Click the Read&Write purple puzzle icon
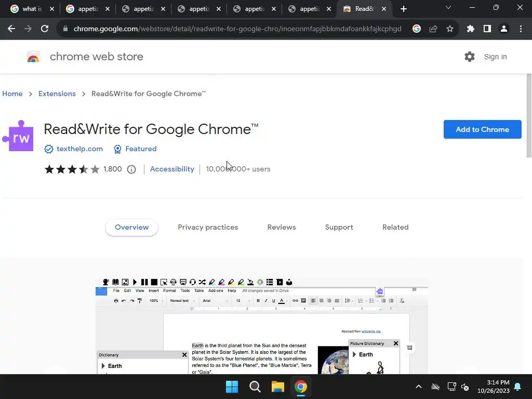The width and height of the screenshot is (532, 399). (x=18, y=136)
